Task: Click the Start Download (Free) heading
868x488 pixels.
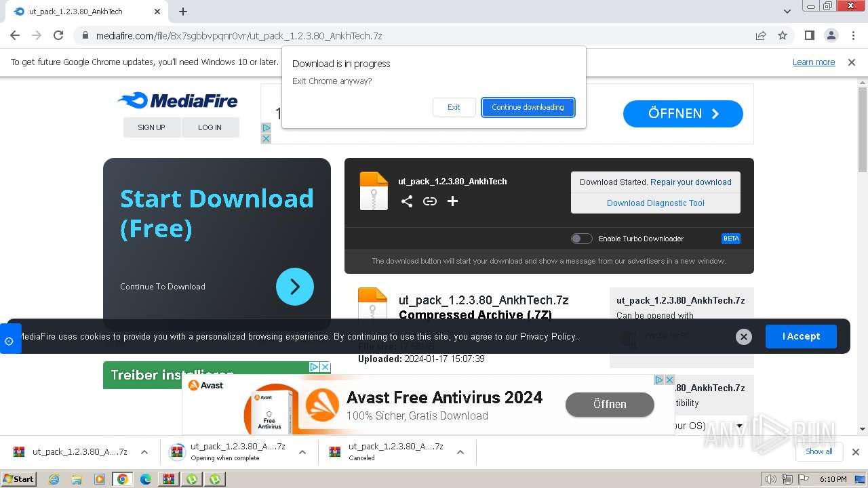Action: [x=216, y=213]
